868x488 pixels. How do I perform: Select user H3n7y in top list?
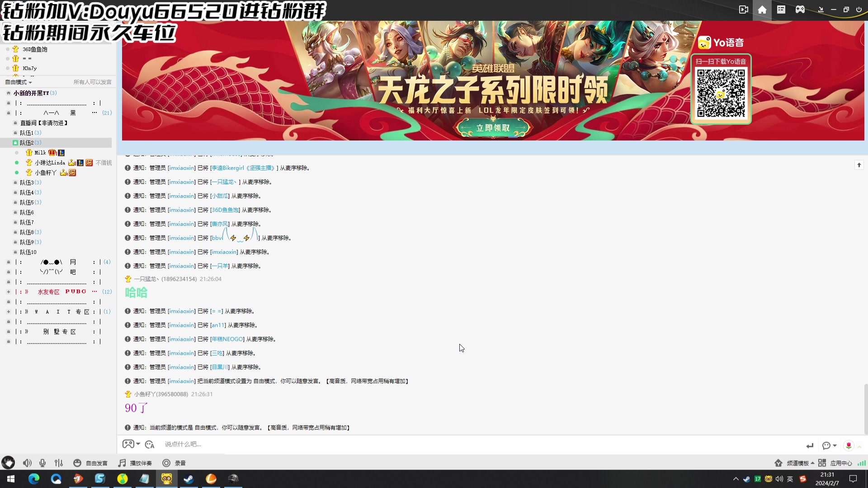point(29,68)
